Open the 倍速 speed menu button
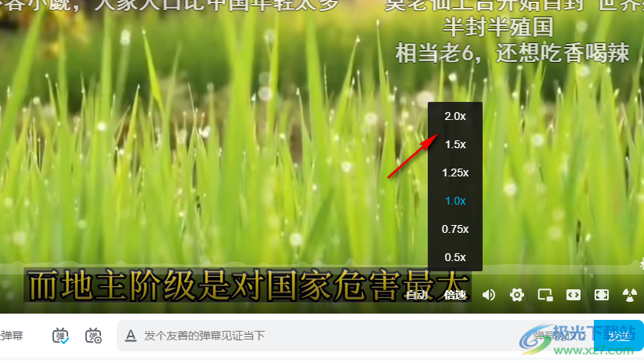Viewport: 644px width, 363px height. click(455, 295)
